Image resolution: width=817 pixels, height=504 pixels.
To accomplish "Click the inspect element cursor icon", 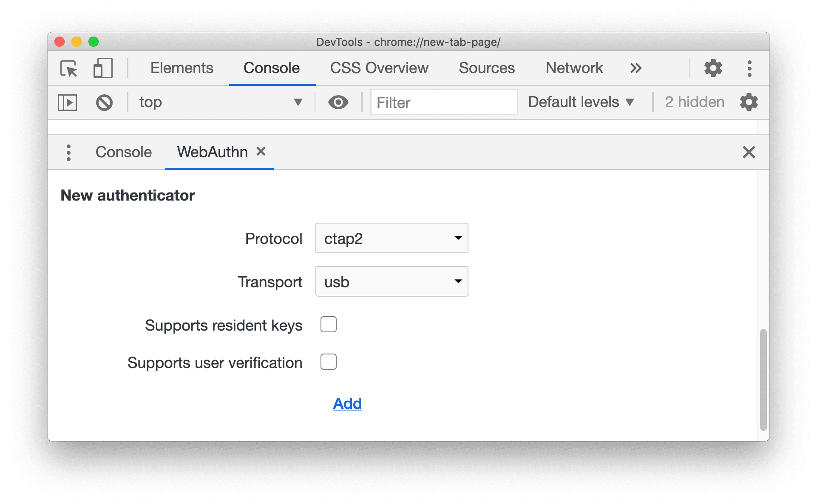I will 71,66.
